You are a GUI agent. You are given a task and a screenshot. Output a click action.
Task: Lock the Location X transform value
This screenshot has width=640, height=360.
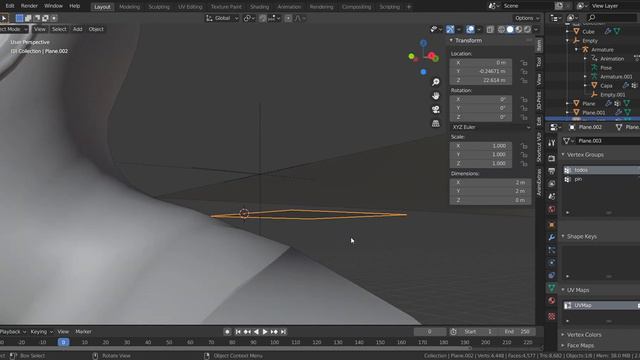(x=524, y=63)
